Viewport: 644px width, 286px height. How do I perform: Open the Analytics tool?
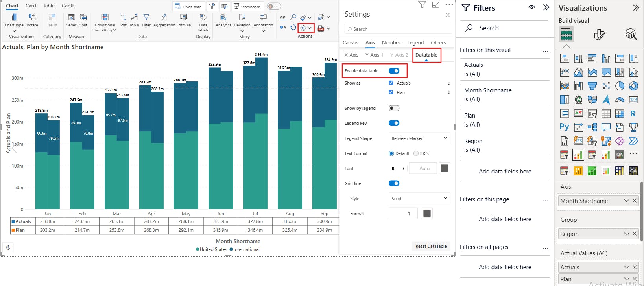pos(223,18)
